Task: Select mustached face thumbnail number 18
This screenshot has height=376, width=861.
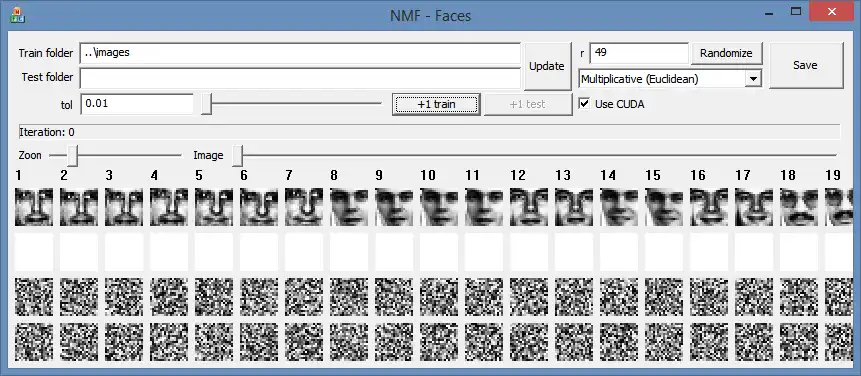Action: [800, 207]
